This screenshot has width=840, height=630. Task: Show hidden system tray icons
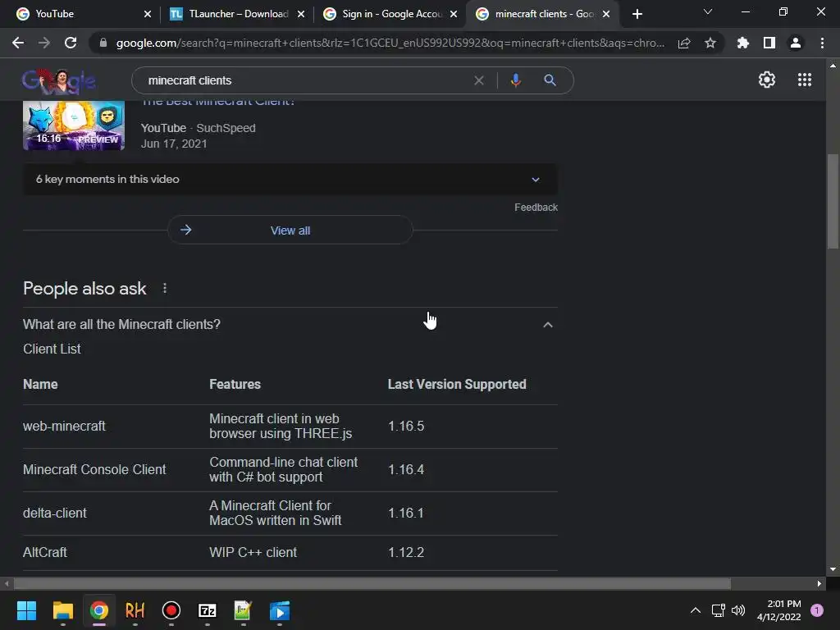click(x=696, y=610)
